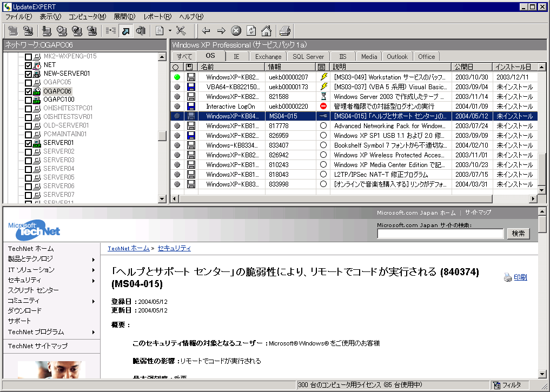Select the OGAPC06 computer in the tree
Viewport: 550px width, 392px height.
57,91
